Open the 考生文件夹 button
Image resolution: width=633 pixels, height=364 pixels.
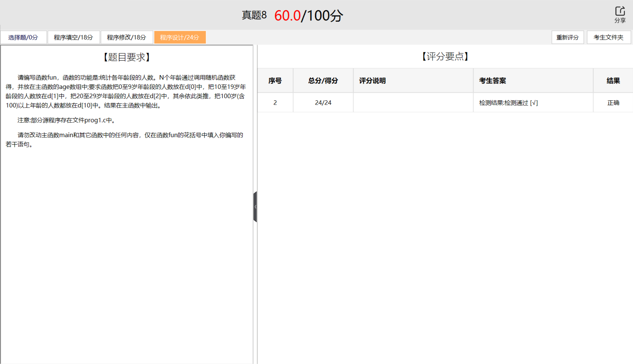tap(608, 37)
